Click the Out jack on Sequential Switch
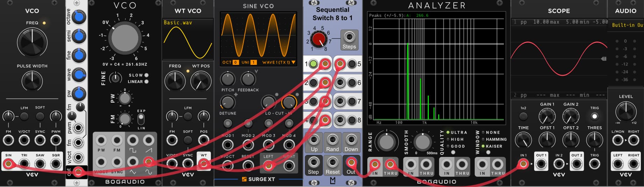The width and height of the screenshot is (644, 187). [x=351, y=162]
